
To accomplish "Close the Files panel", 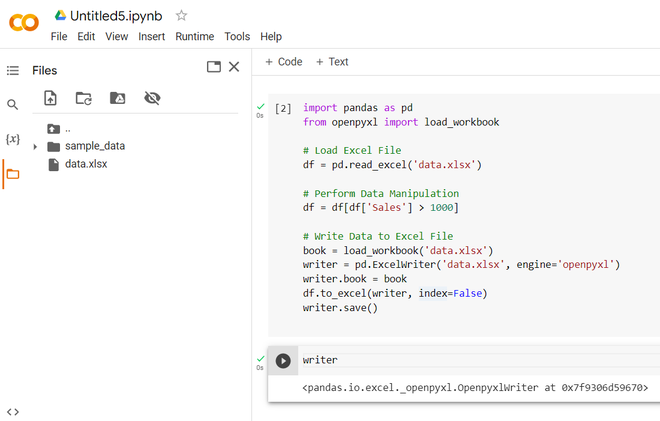I will pos(234,67).
